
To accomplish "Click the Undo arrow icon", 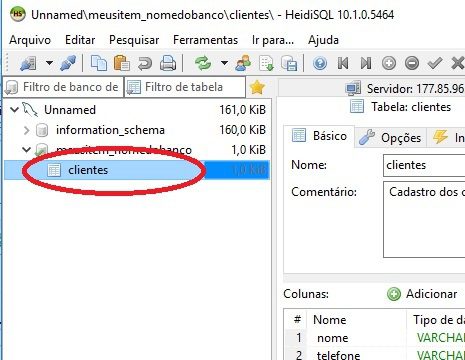I will [x=145, y=63].
